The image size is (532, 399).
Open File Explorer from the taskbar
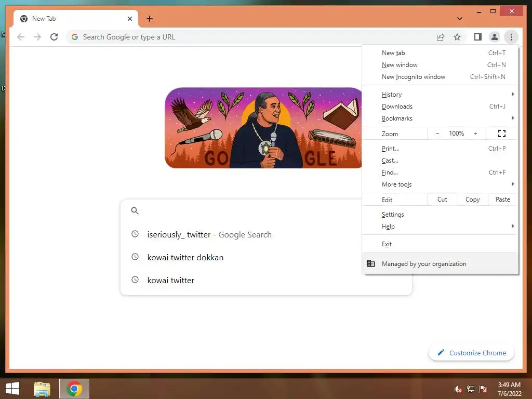tap(42, 389)
